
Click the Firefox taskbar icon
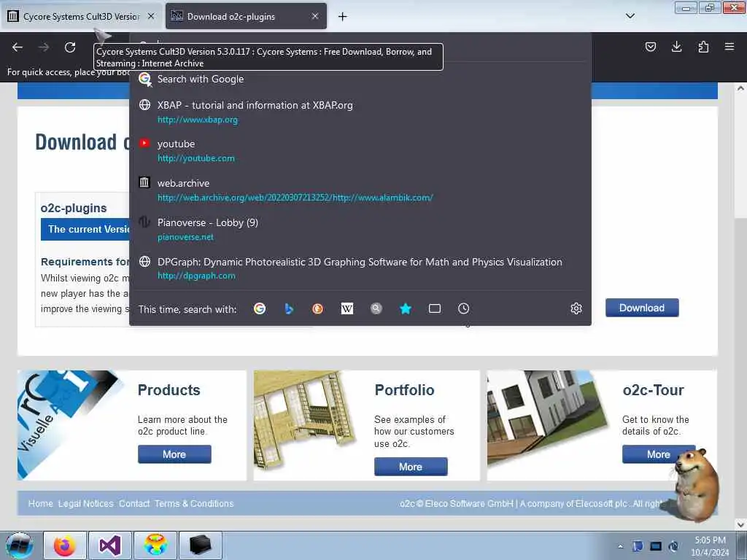tap(65, 545)
